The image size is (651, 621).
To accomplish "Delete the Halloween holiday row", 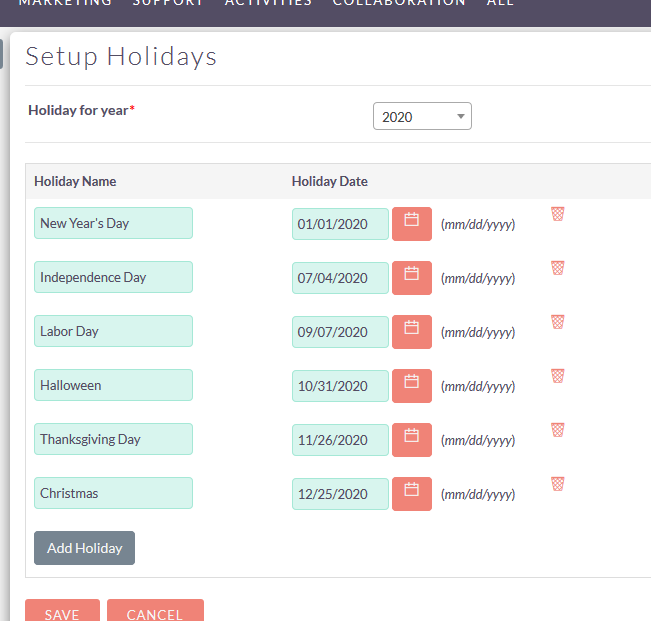I will (x=558, y=376).
